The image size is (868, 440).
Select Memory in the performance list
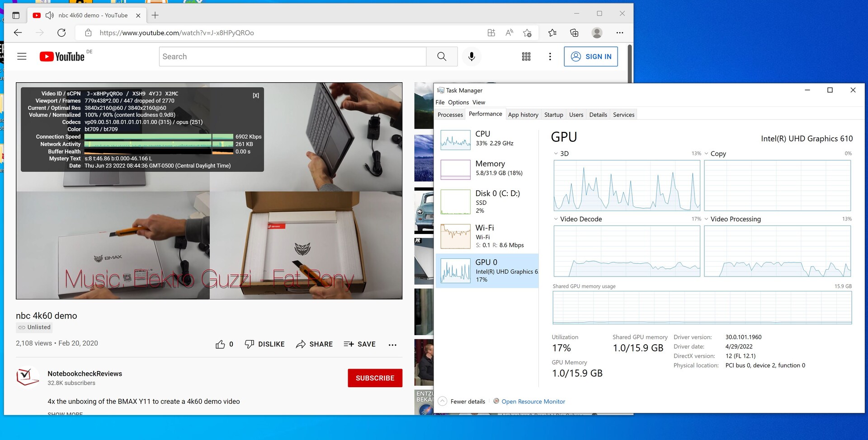(487, 169)
